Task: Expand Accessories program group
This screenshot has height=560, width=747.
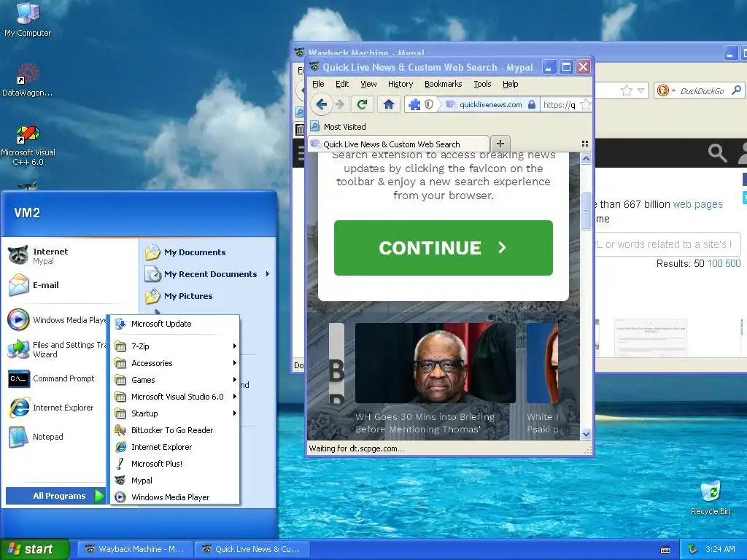Action: pos(175,363)
